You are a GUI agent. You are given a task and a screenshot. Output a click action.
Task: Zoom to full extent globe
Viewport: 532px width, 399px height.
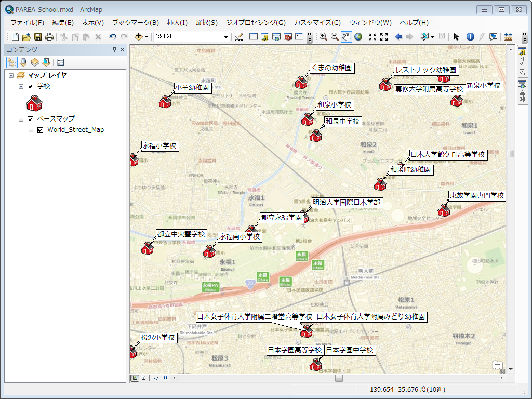point(358,37)
